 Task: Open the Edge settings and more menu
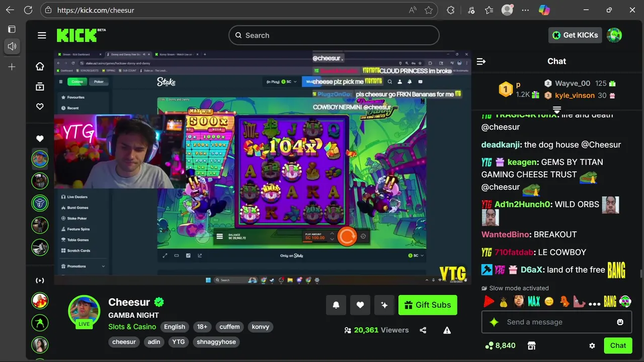click(525, 10)
